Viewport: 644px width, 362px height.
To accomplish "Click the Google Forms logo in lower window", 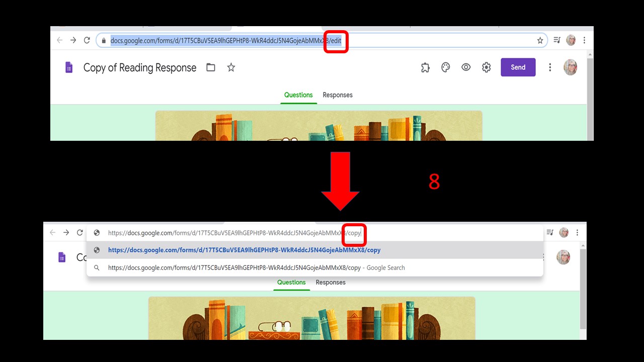I will [x=62, y=257].
